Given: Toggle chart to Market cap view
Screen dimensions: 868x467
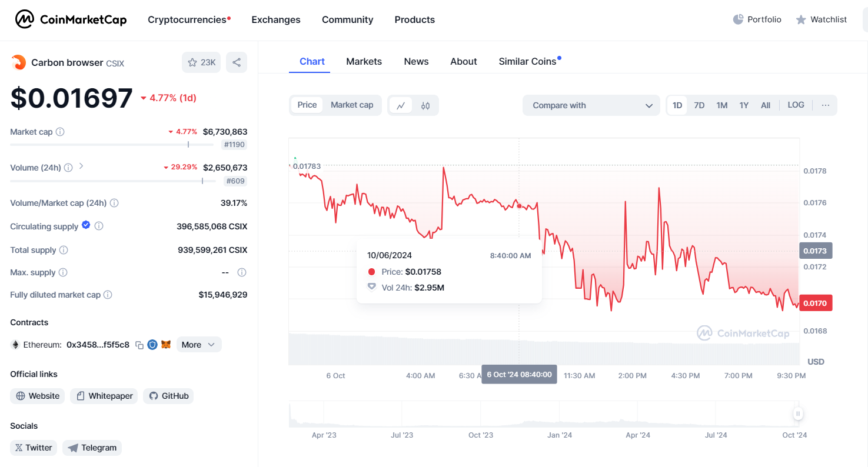Looking at the screenshot, I should pos(352,105).
